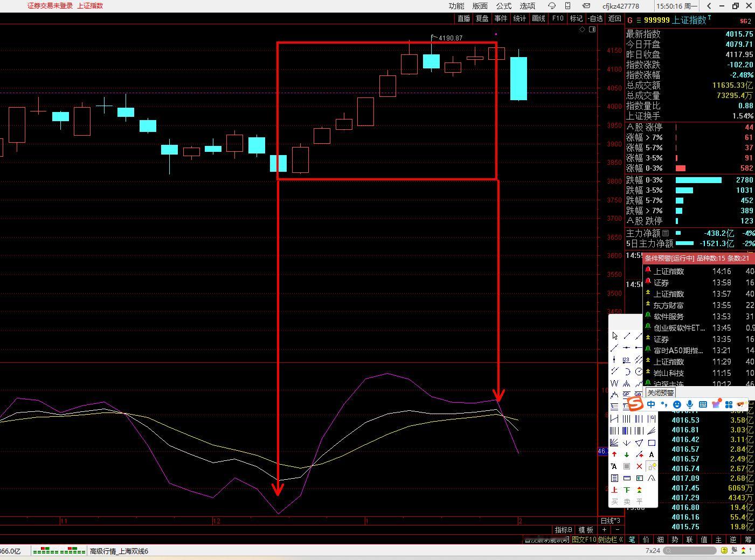Open the 公式 menu

point(503,6)
